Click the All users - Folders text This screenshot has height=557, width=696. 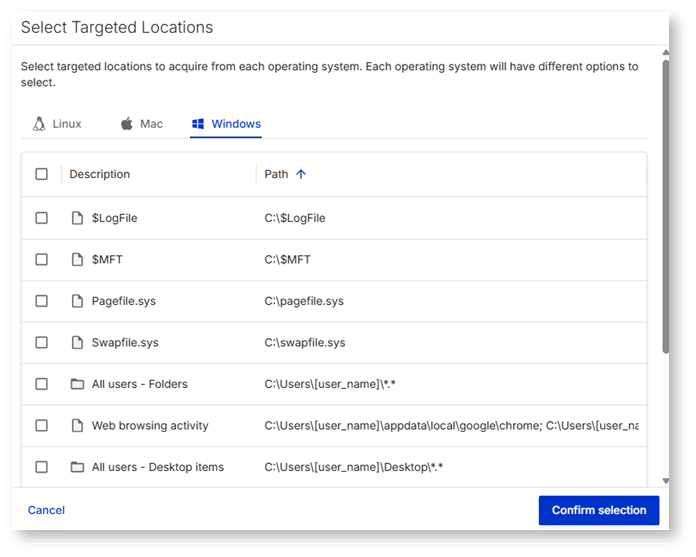[x=140, y=384]
